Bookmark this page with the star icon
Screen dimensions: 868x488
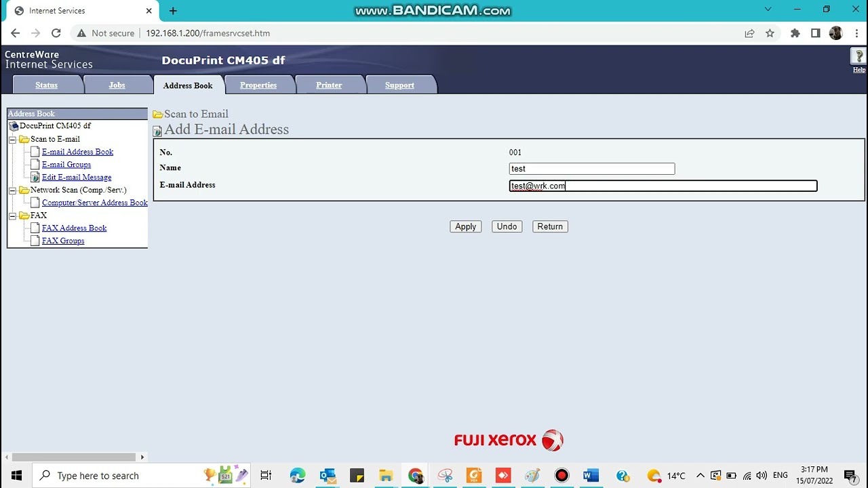[770, 33]
